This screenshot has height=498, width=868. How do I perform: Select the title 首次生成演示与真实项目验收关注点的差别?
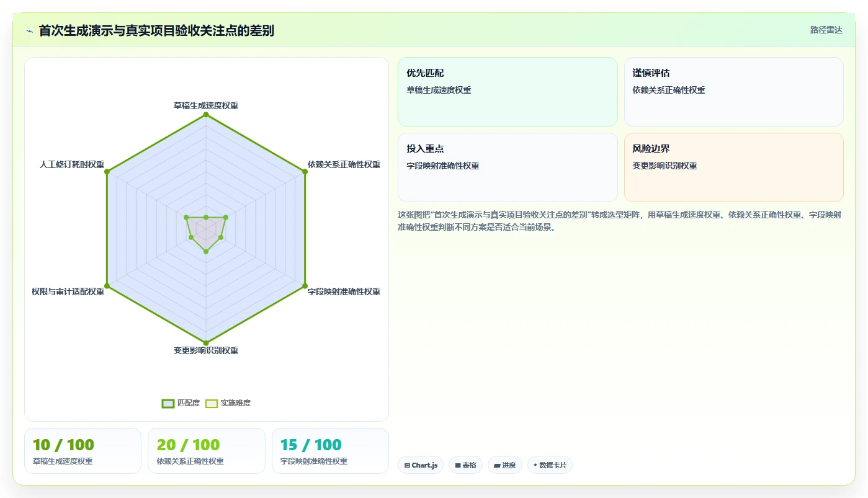(x=156, y=30)
